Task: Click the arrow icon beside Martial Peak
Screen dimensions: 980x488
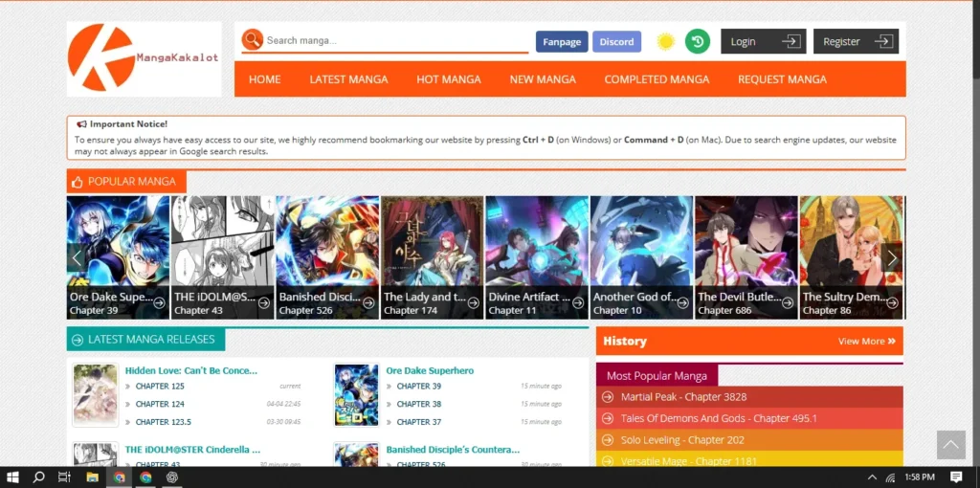Action: pos(608,397)
